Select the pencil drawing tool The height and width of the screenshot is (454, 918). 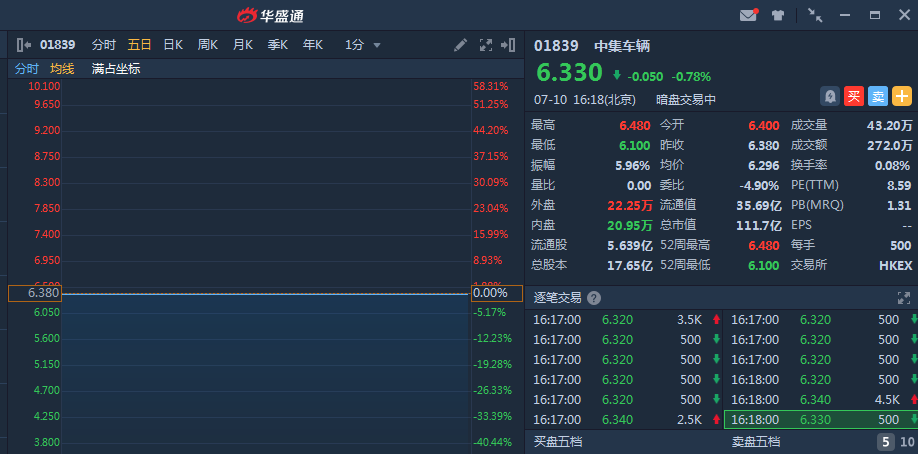[x=461, y=45]
